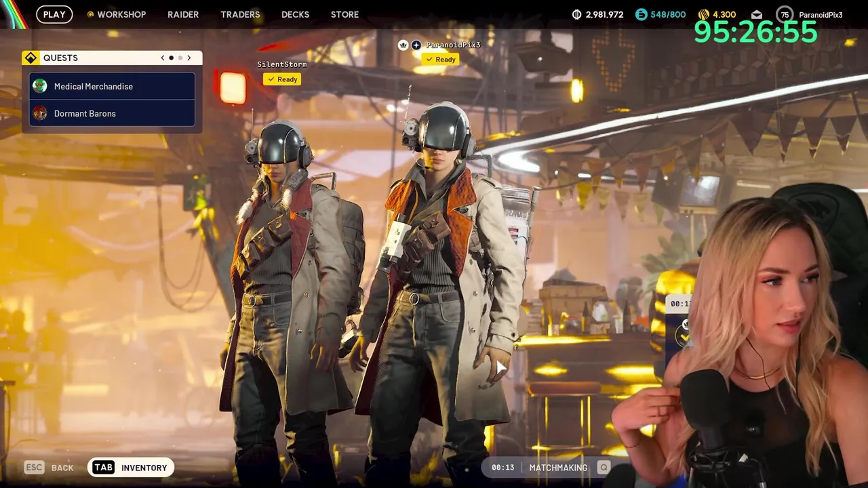Select the first quests page dot
The width and height of the screenshot is (868, 488).
pos(171,58)
